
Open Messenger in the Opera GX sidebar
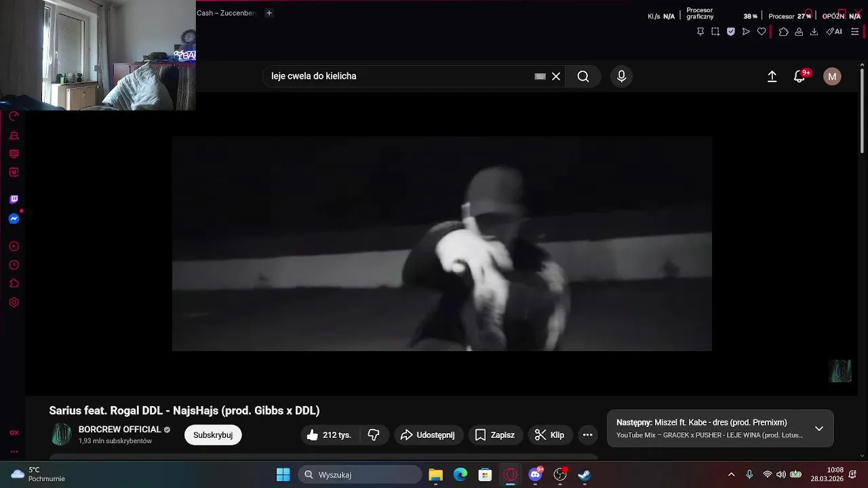coord(14,218)
